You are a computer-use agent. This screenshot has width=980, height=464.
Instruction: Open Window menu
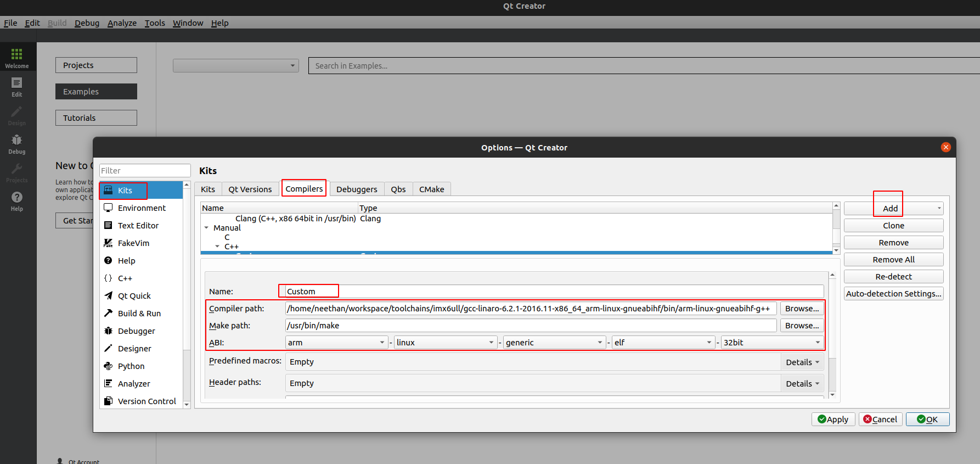188,23
